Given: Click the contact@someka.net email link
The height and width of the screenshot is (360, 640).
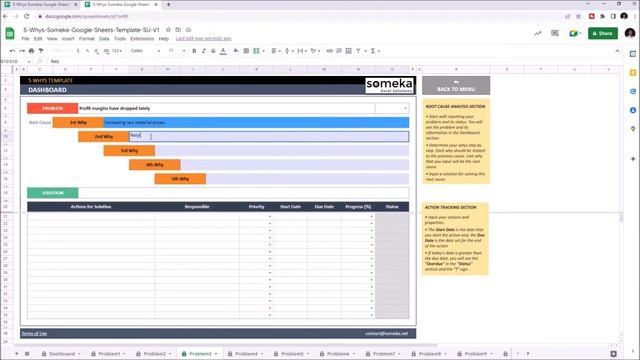Looking at the screenshot, I should (x=386, y=334).
